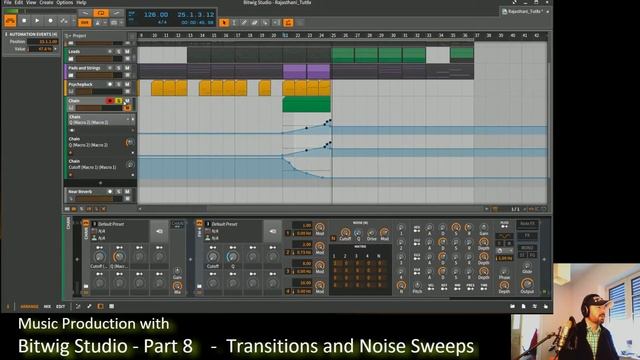Select the knife tool
The width and height of the screenshot is (640, 360).
point(265,23)
